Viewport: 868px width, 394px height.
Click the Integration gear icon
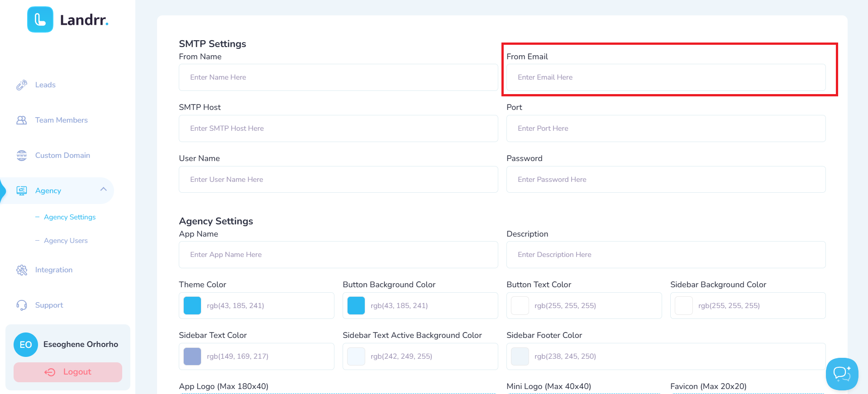point(22,270)
